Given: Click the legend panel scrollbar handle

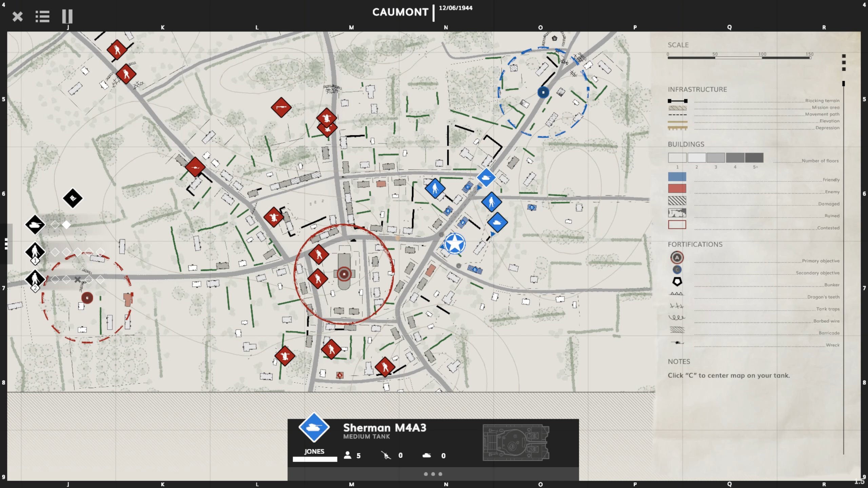Looking at the screenshot, I should coord(844,83).
